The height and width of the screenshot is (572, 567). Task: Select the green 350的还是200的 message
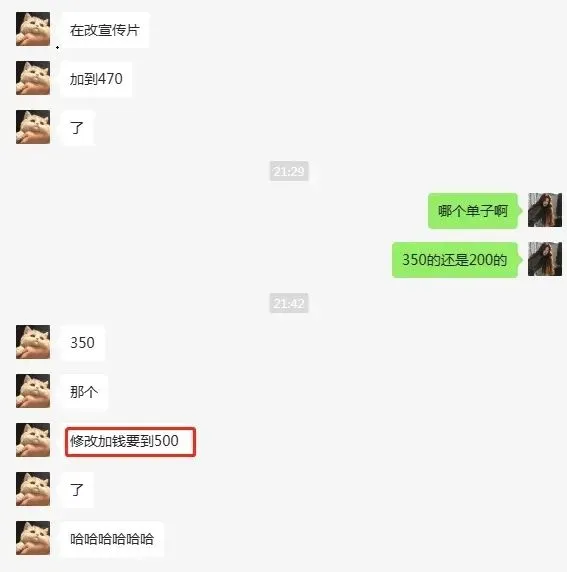pyautogui.click(x=455, y=260)
